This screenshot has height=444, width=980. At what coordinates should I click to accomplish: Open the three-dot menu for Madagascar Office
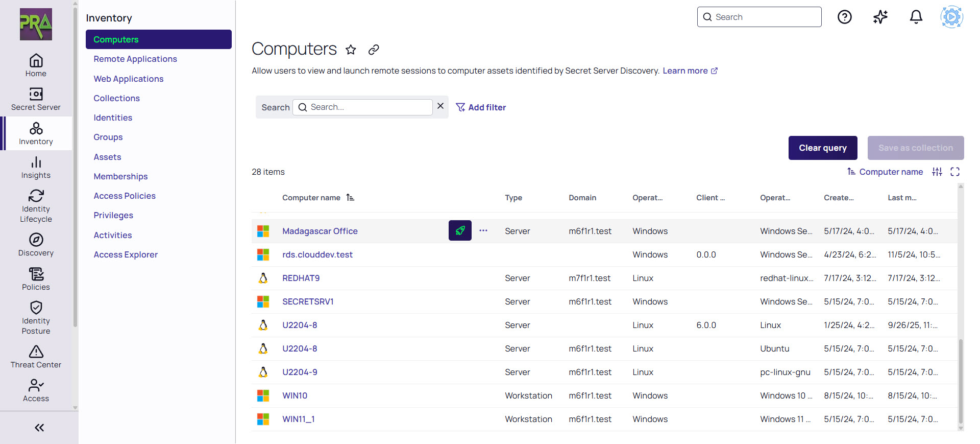click(483, 230)
